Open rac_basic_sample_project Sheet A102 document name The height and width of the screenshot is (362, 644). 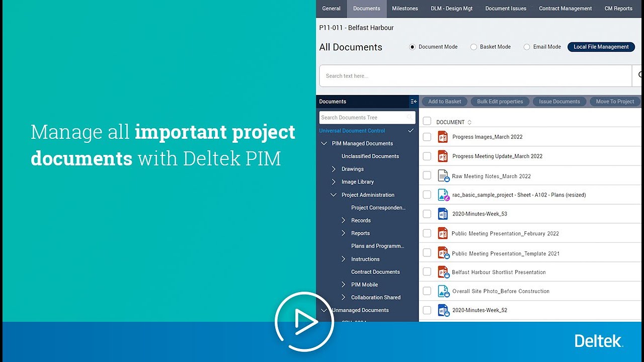[x=519, y=195]
